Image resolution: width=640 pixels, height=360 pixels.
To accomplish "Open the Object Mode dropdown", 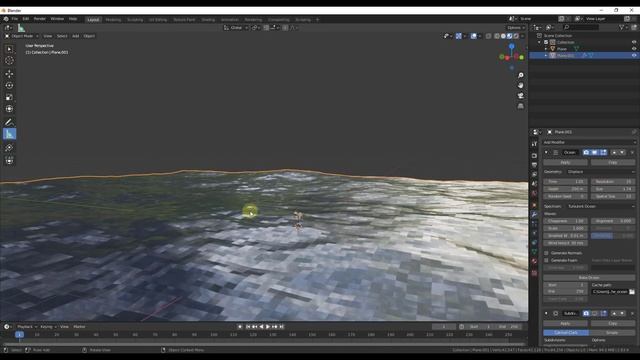I will pyautogui.click(x=22, y=36).
